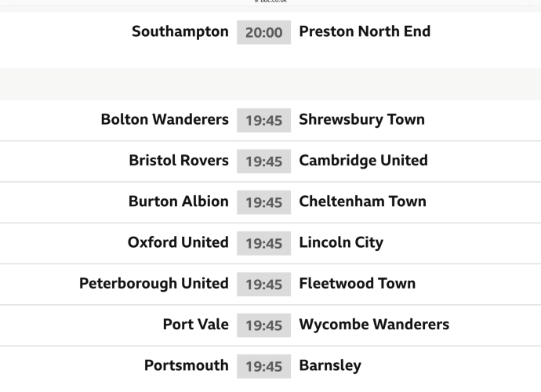Open Wycombe Wanderers team page
541x392 pixels.
coord(374,325)
